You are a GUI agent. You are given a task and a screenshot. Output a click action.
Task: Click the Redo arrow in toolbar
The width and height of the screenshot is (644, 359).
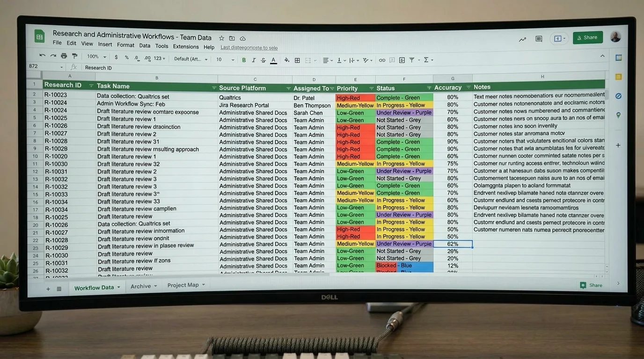(53, 55)
